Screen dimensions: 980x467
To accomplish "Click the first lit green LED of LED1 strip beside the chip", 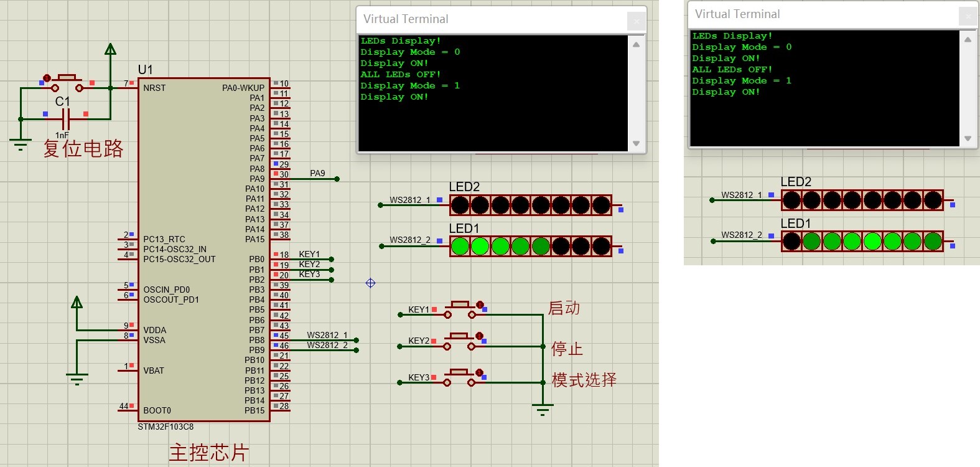I will coord(460,247).
